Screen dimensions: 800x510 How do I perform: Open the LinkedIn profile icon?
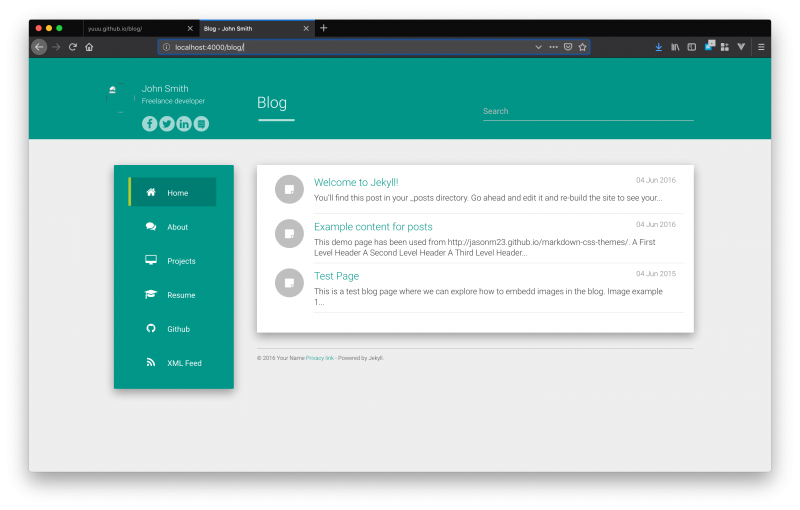point(184,124)
